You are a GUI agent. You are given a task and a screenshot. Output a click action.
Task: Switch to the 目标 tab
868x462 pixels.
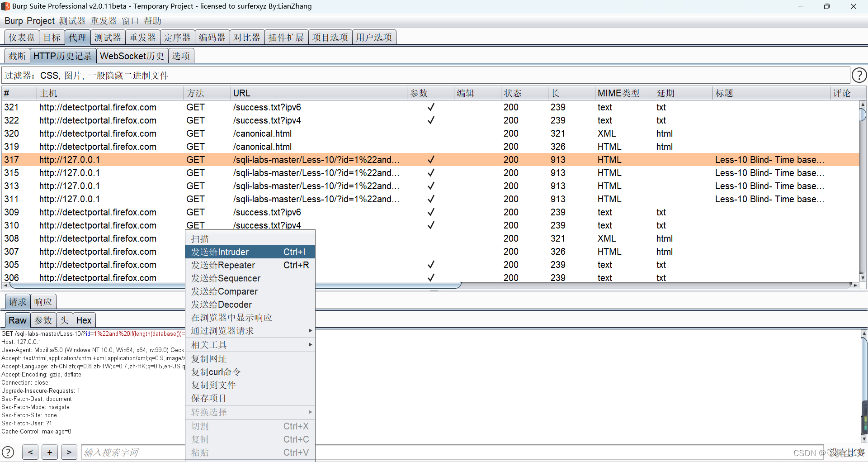[52, 38]
